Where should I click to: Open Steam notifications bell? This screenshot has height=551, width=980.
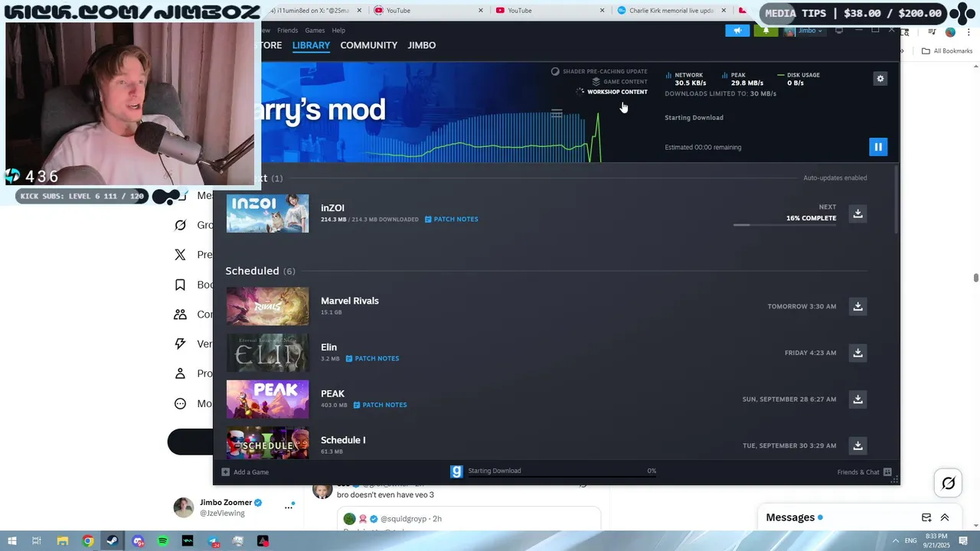click(766, 31)
